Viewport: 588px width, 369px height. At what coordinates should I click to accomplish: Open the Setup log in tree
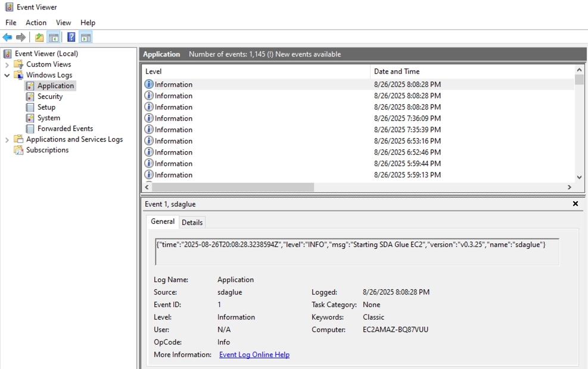pyautogui.click(x=46, y=107)
